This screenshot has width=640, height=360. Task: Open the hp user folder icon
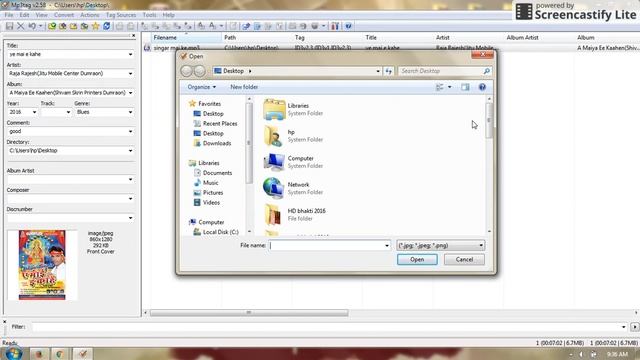[x=274, y=136]
